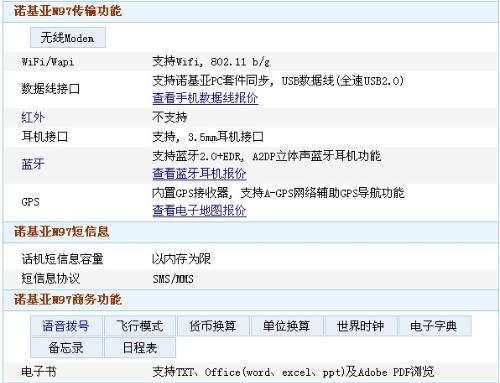This screenshot has height=383, width=500.
Task: Click the 支持Wifi, 802.11 b/g value
Action: [211, 61]
